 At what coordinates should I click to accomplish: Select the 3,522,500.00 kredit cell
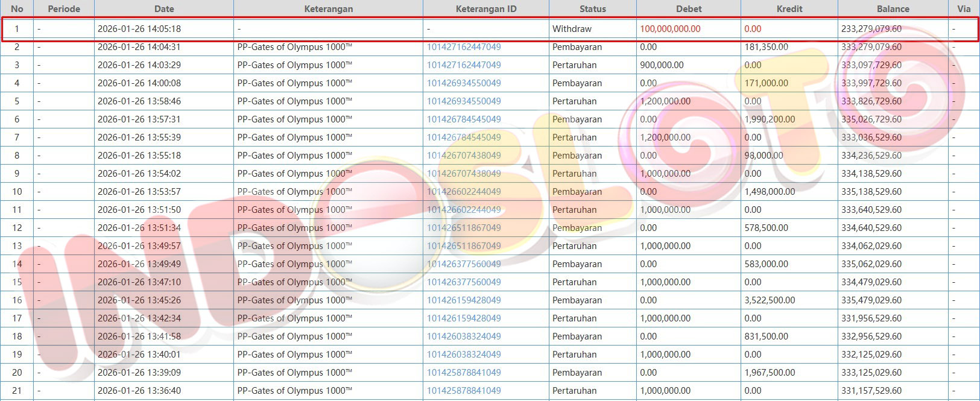tap(770, 300)
